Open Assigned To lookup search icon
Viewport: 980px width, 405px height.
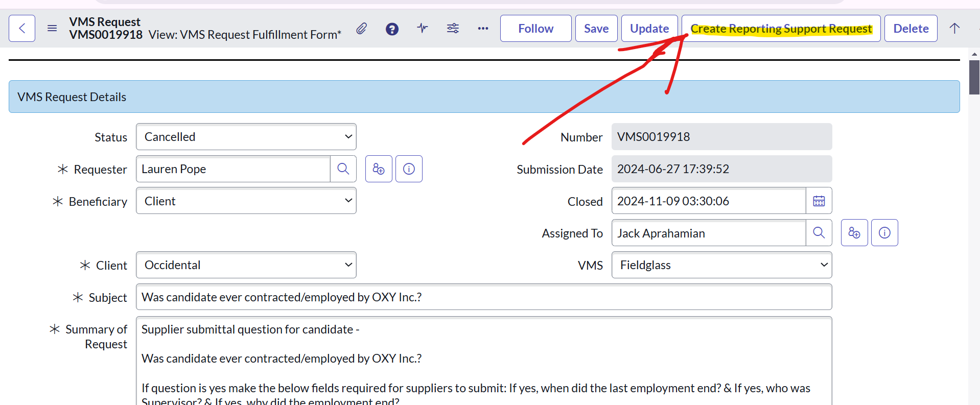coord(819,233)
